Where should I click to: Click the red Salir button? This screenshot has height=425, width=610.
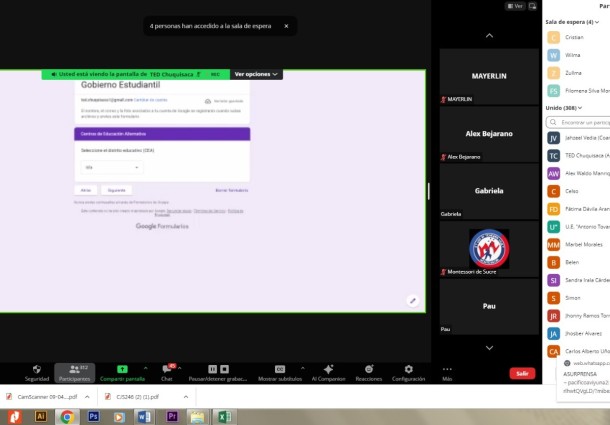[x=520, y=373]
